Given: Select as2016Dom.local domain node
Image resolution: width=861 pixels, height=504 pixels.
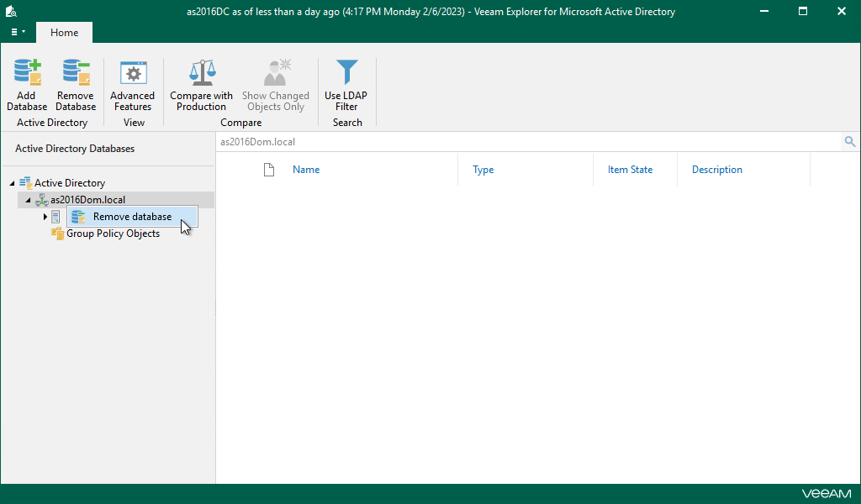Looking at the screenshot, I should point(87,200).
